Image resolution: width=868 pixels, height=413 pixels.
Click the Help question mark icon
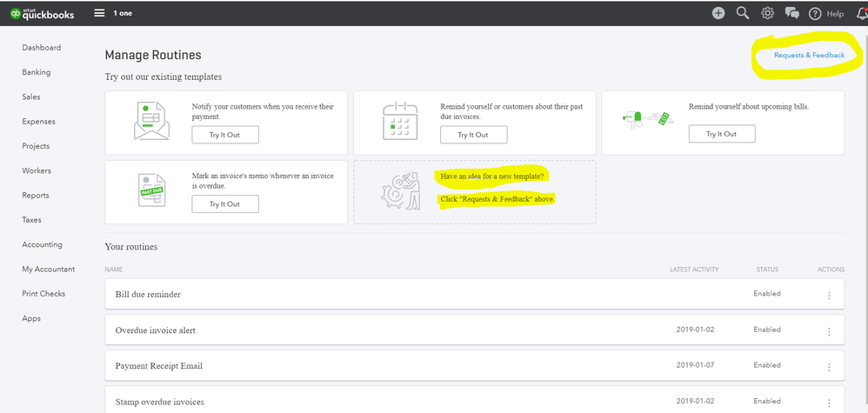[x=816, y=13]
